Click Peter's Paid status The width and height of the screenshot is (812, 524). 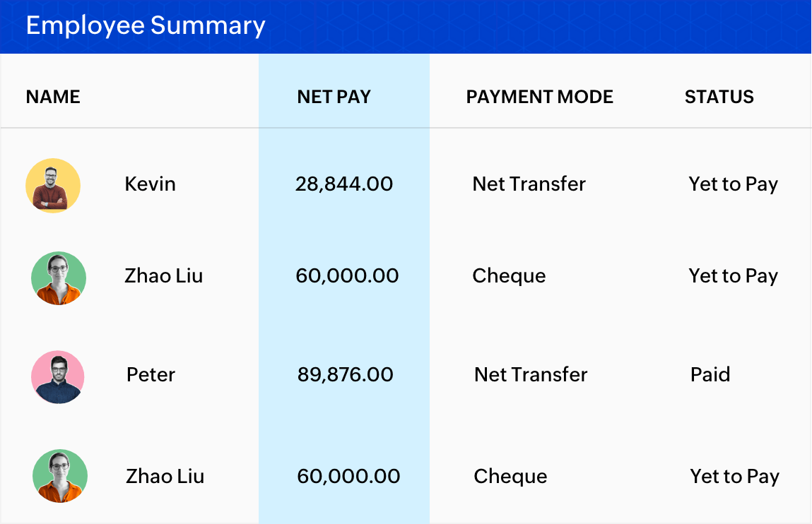[710, 374]
